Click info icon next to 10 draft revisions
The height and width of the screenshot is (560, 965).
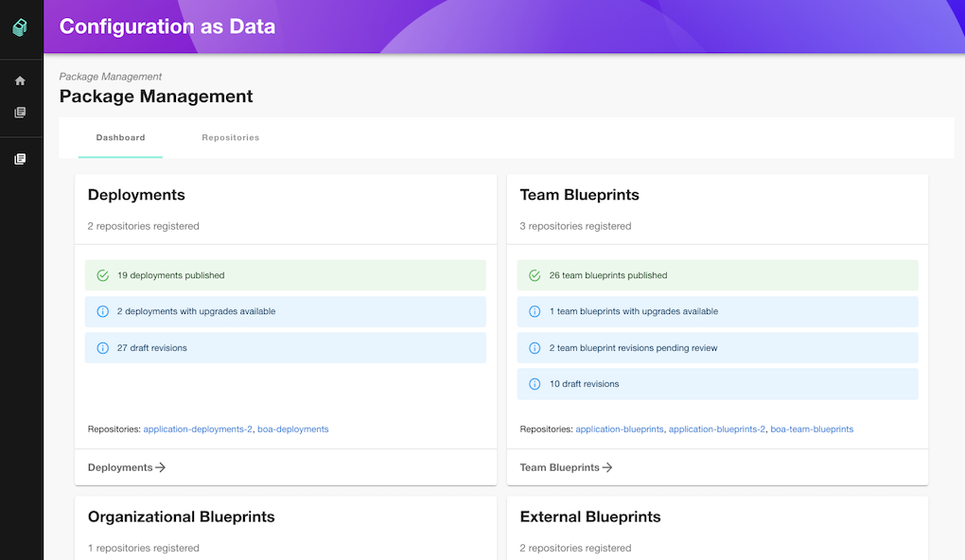tap(535, 384)
